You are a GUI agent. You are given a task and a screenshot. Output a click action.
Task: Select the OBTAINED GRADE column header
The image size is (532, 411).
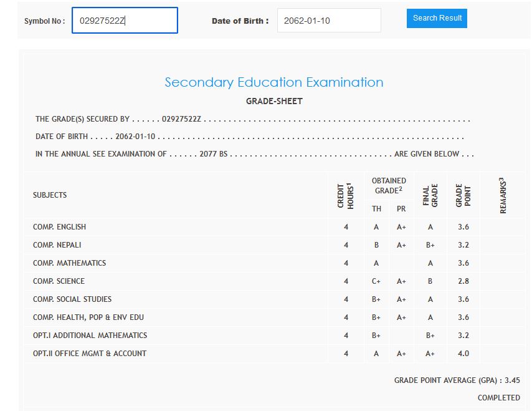click(x=389, y=186)
